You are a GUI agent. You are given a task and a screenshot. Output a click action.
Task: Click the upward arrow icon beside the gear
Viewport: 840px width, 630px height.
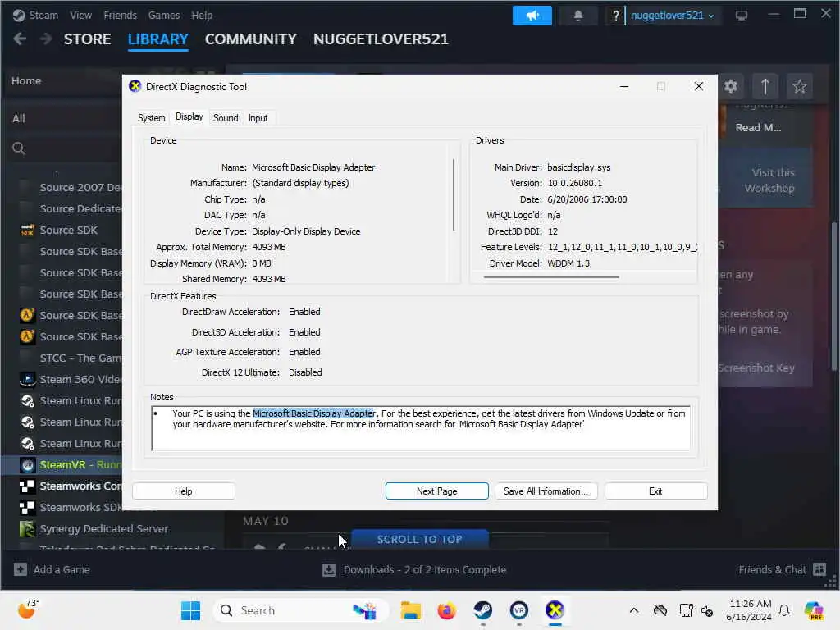coord(765,86)
